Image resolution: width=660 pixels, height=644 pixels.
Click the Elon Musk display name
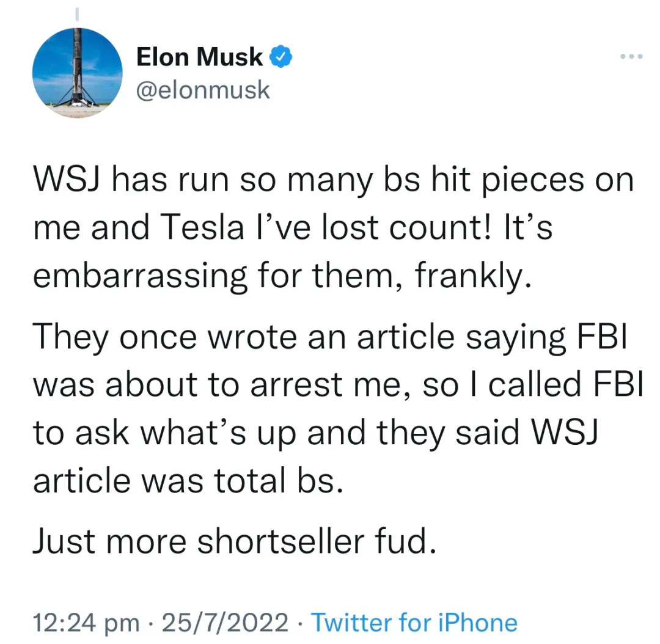point(199,57)
